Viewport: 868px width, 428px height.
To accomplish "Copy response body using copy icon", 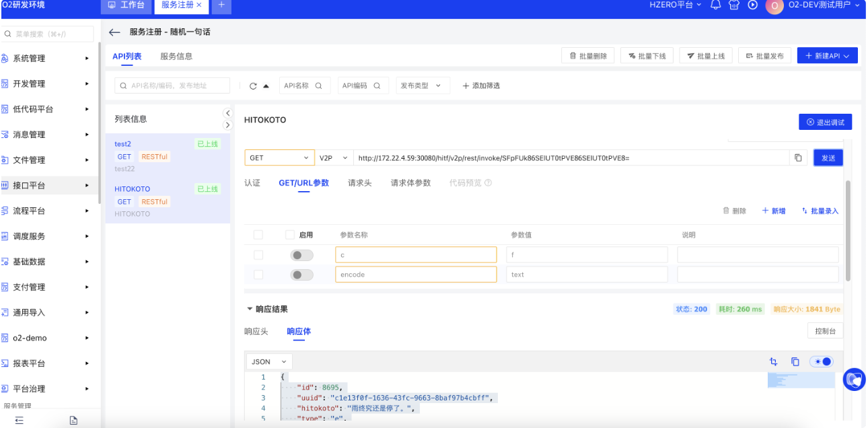I will pos(795,361).
